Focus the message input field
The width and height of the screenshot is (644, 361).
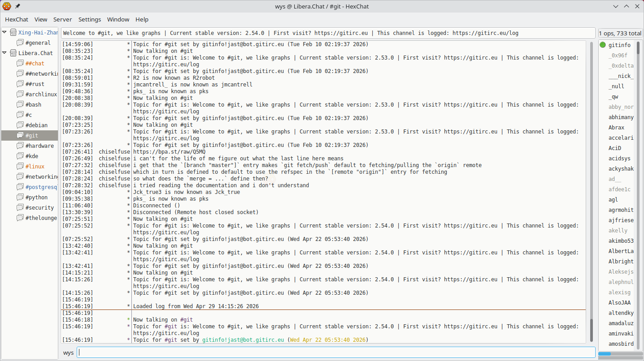335,352
